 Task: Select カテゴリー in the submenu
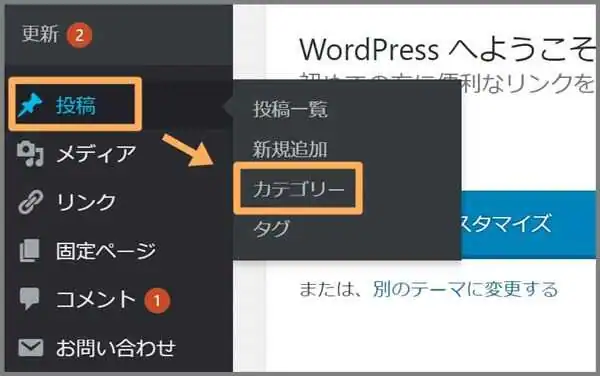coord(298,189)
